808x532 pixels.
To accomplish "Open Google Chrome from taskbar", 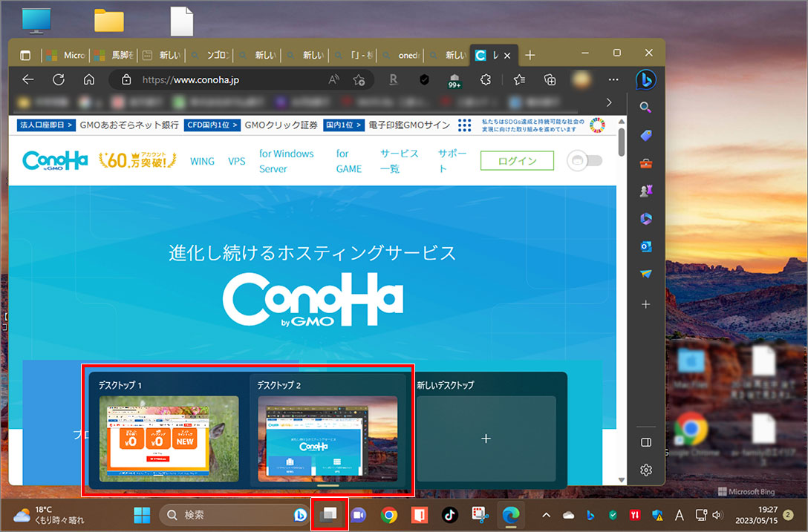I will pos(389,515).
